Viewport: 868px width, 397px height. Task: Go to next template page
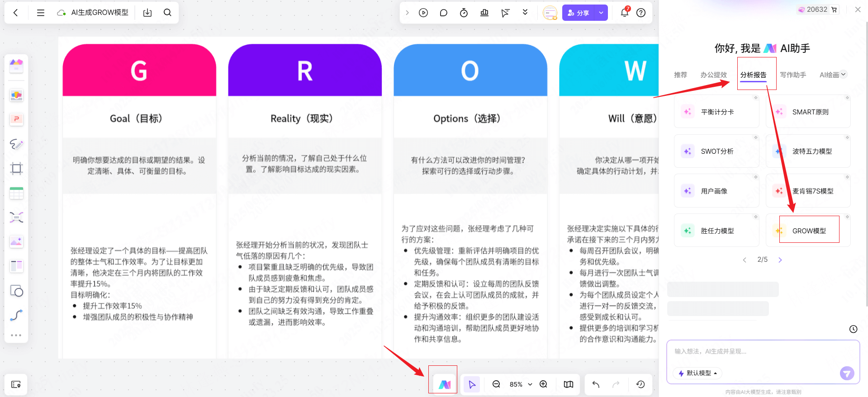pyautogui.click(x=780, y=260)
